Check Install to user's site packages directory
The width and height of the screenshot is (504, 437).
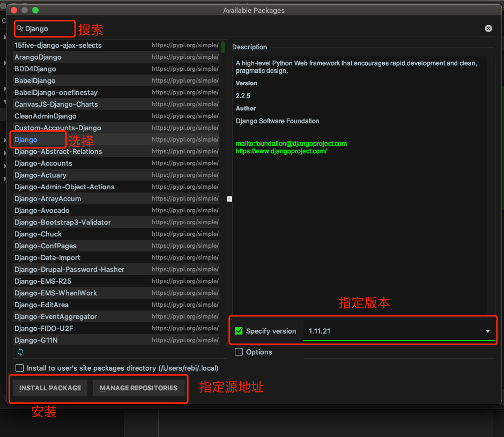tap(20, 368)
